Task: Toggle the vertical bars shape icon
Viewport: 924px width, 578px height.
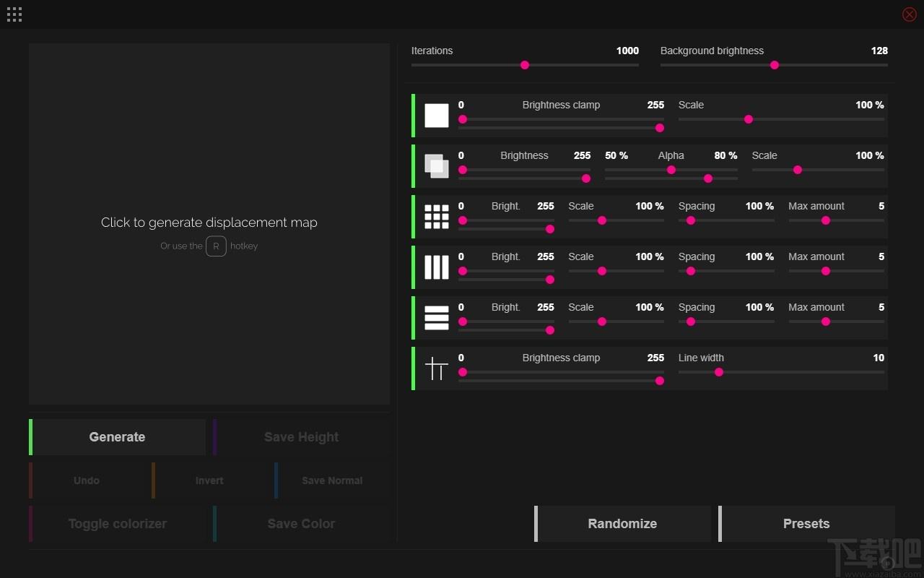Action: coord(437,267)
